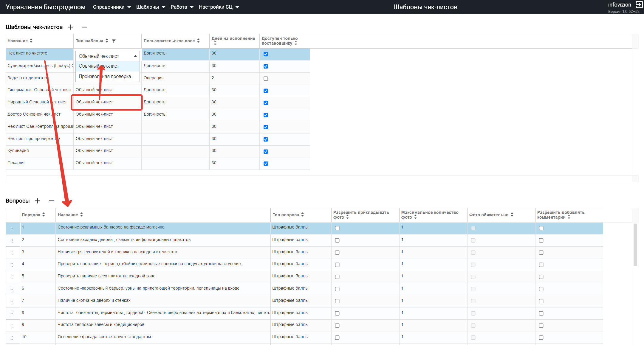Open Шаблоны menu

click(151, 7)
